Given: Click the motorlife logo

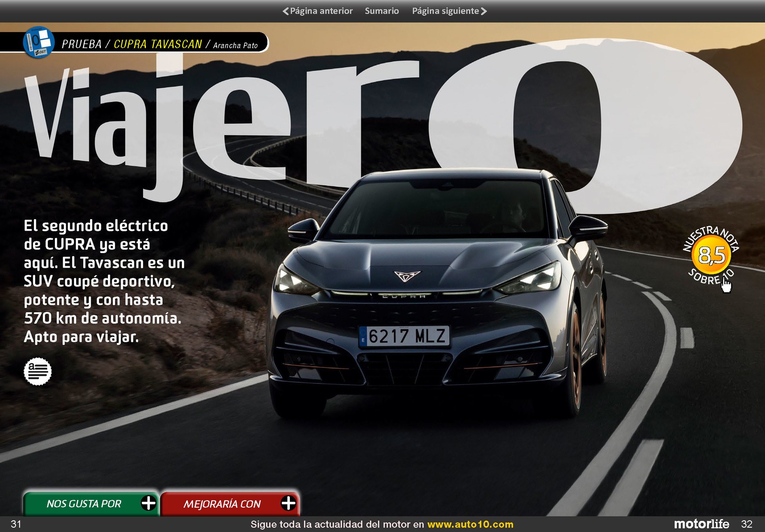Looking at the screenshot, I should coord(701,524).
